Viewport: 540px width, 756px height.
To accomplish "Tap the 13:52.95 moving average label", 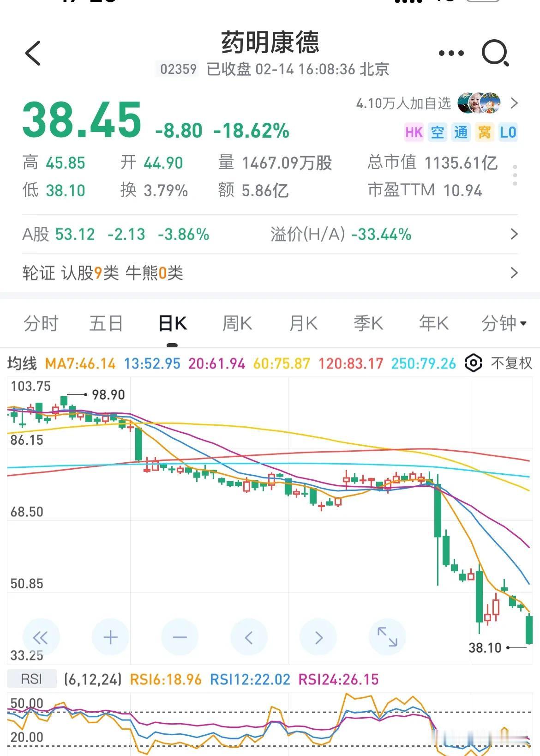I will pos(152,364).
